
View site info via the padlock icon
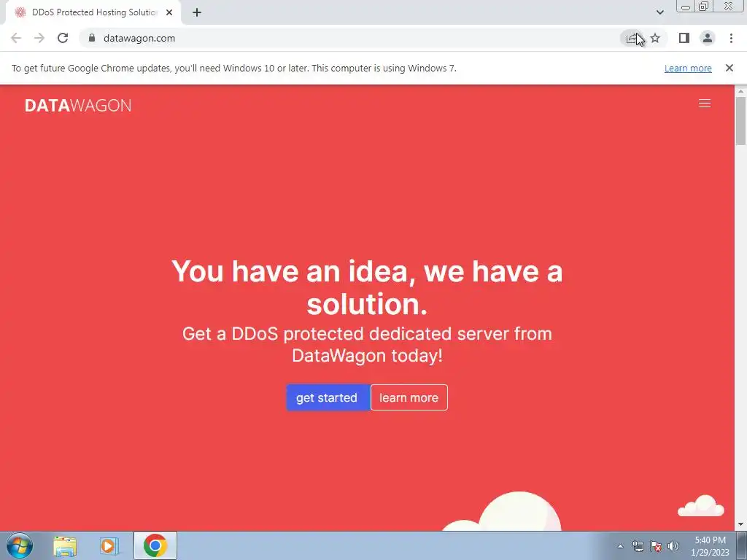tap(92, 38)
